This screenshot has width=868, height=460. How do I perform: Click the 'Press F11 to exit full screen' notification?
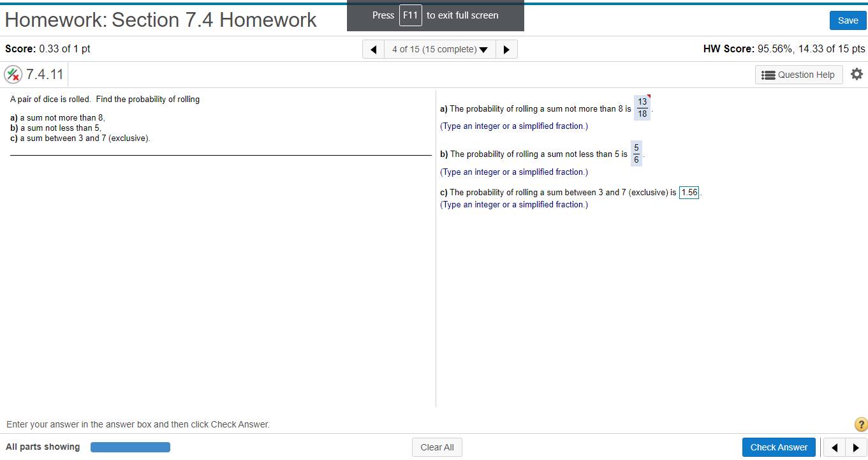click(x=436, y=15)
